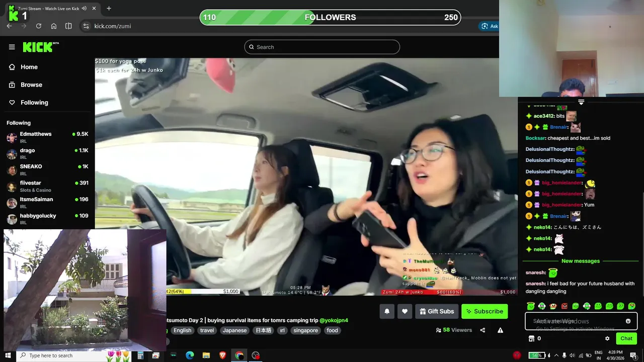The height and width of the screenshot is (362, 644).
Task: Switch to Chrome in taskbar
Action: coord(239,355)
